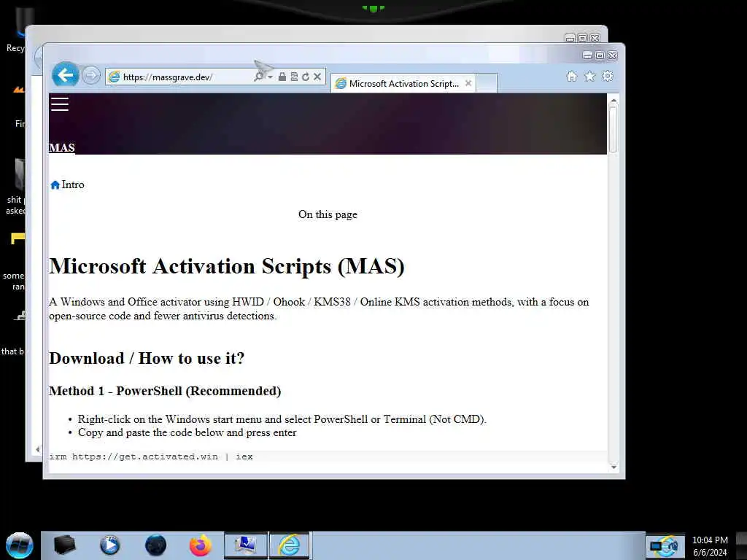Minimize the front Internet Explorer window
Screen dimensions: 747x560
(588, 55)
